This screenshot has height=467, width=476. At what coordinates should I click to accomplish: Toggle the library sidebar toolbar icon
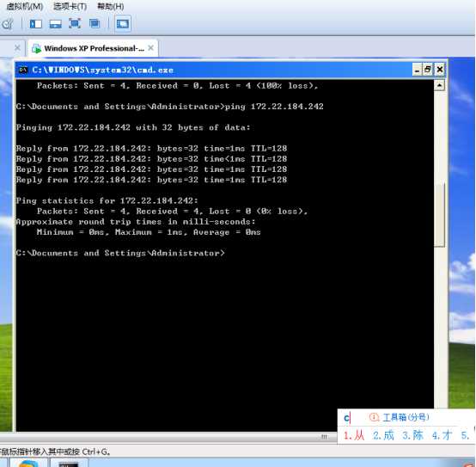tap(35, 24)
